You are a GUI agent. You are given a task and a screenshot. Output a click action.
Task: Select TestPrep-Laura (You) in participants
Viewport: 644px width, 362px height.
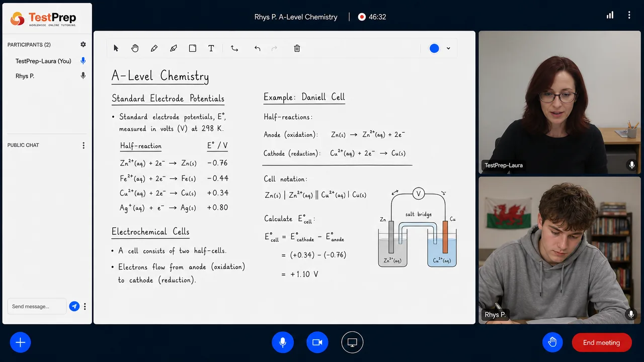click(43, 61)
